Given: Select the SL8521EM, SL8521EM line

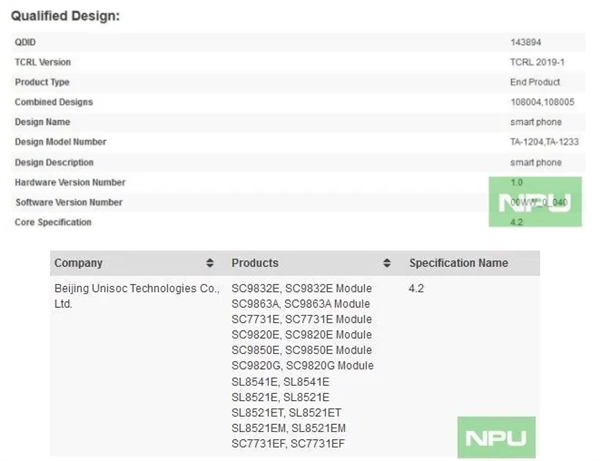Looking at the screenshot, I should [x=289, y=428].
